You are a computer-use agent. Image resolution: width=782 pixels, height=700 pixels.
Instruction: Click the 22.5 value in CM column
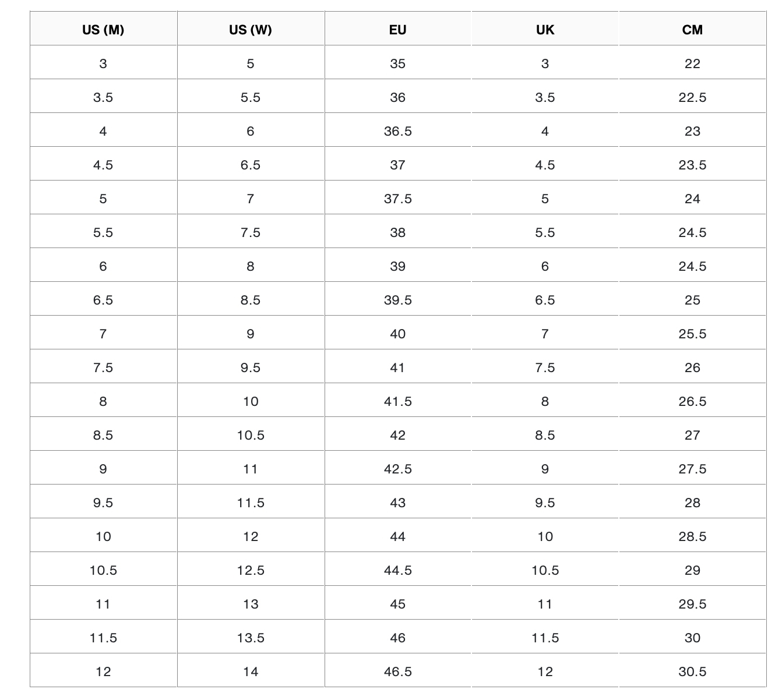(x=692, y=97)
